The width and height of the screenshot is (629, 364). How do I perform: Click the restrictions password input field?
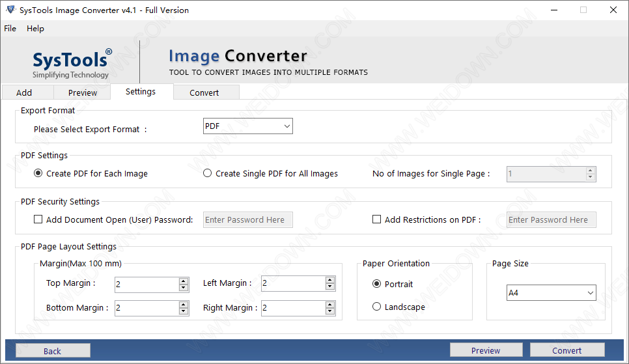point(551,220)
